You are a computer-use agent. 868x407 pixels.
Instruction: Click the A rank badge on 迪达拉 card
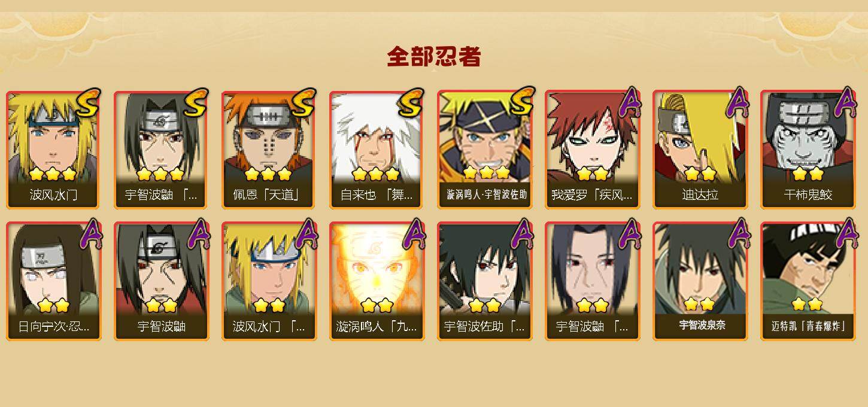click(738, 102)
